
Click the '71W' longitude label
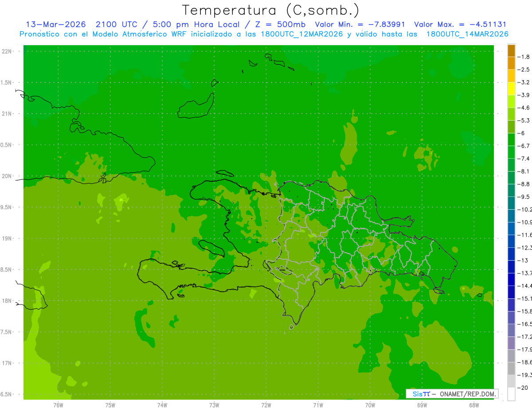coord(318,405)
